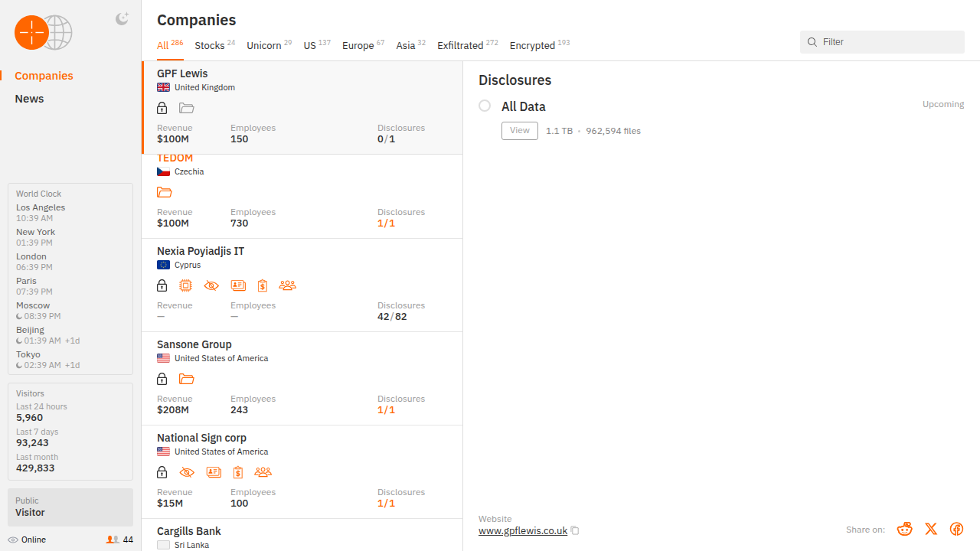
Task: Copy the website URL with the copy icon
Action: pos(575,530)
